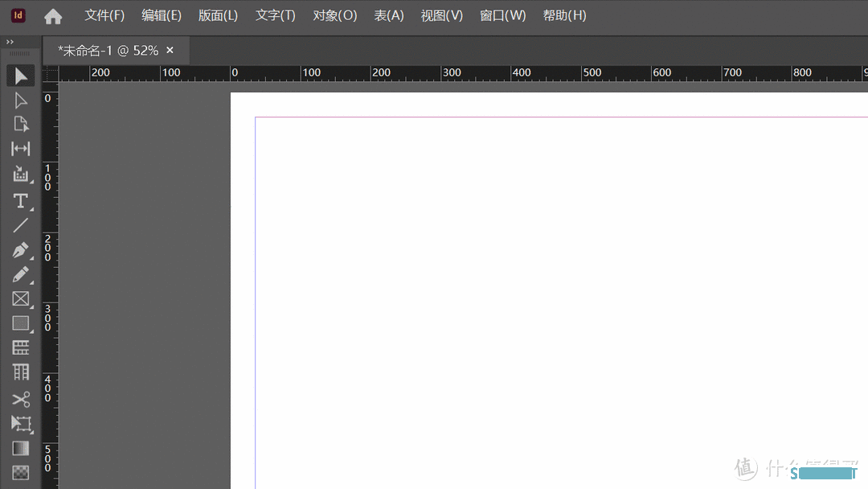Go to the Home screen icon

(x=53, y=16)
